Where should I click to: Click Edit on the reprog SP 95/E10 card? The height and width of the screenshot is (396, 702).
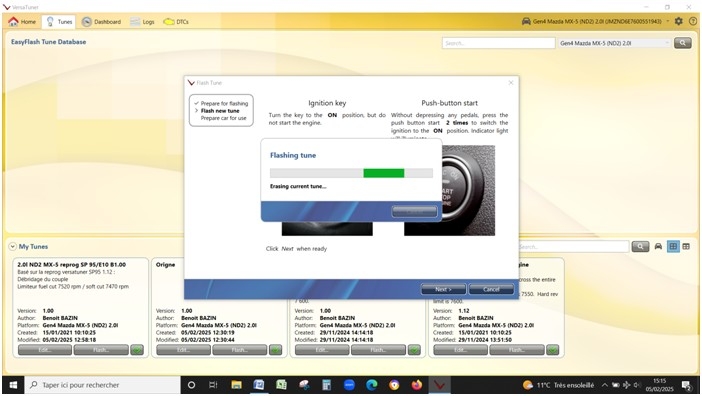[x=45, y=350]
